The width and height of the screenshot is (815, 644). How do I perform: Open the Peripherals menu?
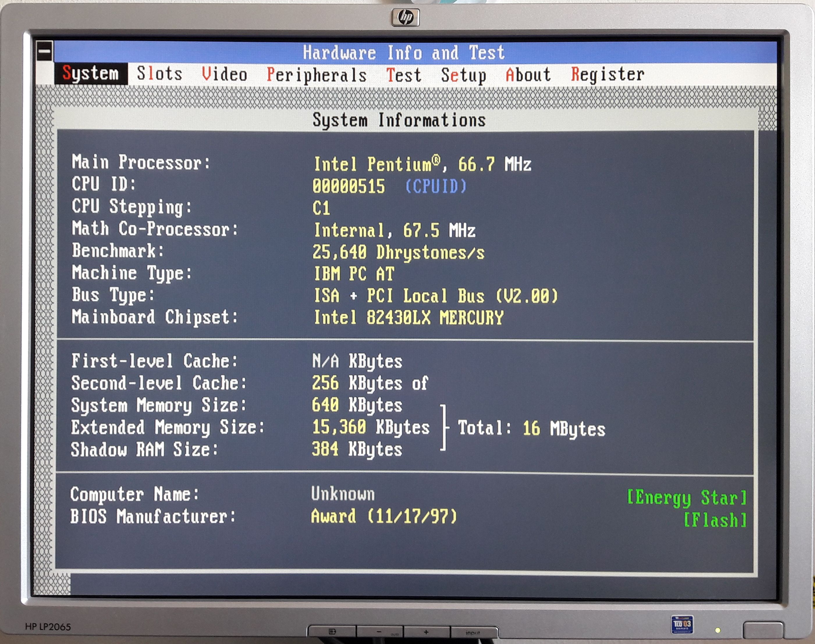(316, 75)
